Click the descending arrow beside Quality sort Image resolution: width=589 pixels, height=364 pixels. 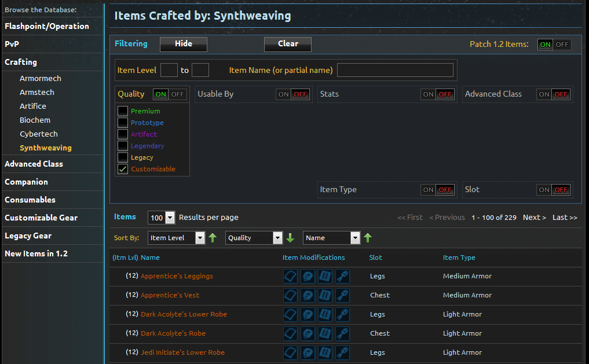[290, 238]
